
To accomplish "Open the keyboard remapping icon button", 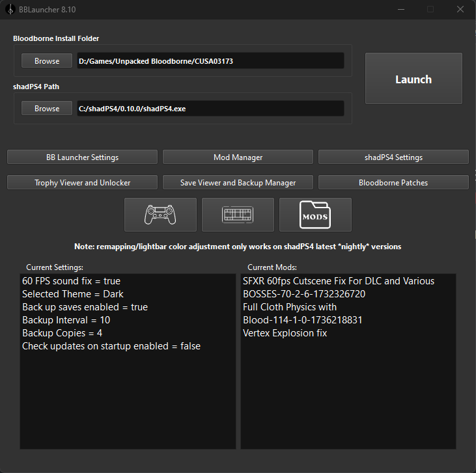I will (238, 215).
